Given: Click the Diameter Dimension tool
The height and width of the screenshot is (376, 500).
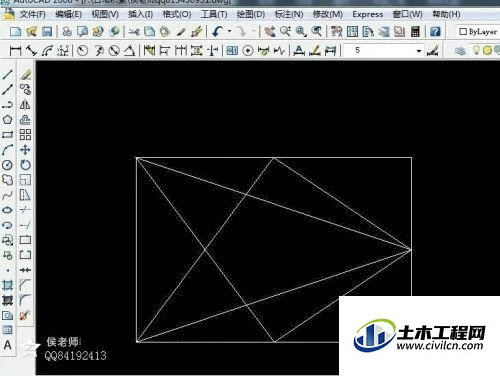Looking at the screenshot, I should pos(114,51).
